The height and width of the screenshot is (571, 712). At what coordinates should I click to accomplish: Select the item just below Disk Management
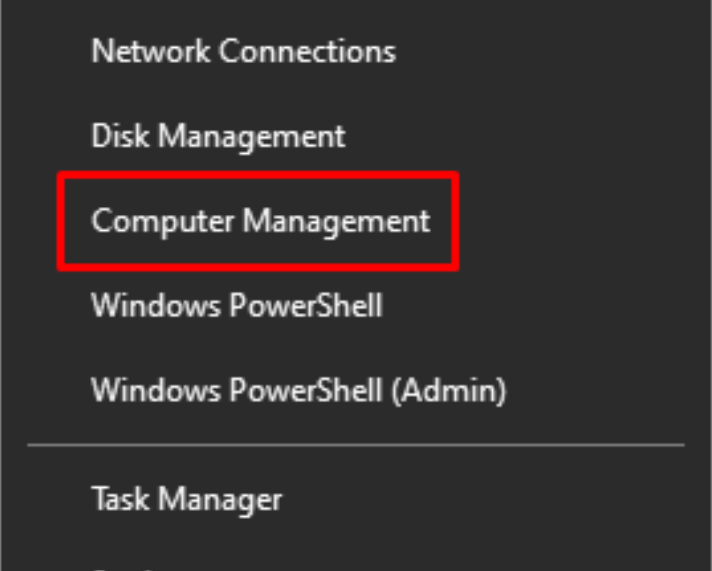(x=260, y=220)
